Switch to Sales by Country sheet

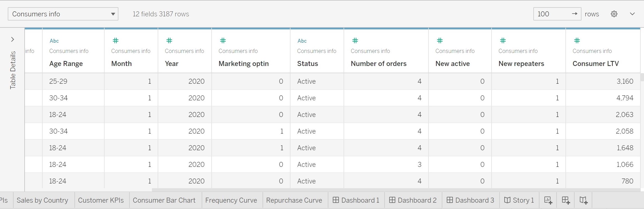pyautogui.click(x=42, y=200)
